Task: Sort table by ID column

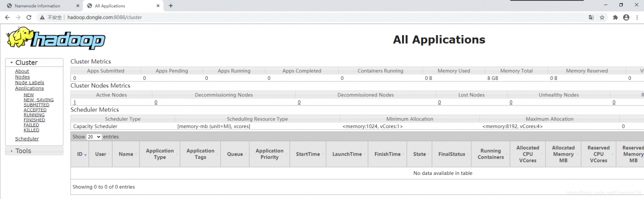Action: click(80, 154)
